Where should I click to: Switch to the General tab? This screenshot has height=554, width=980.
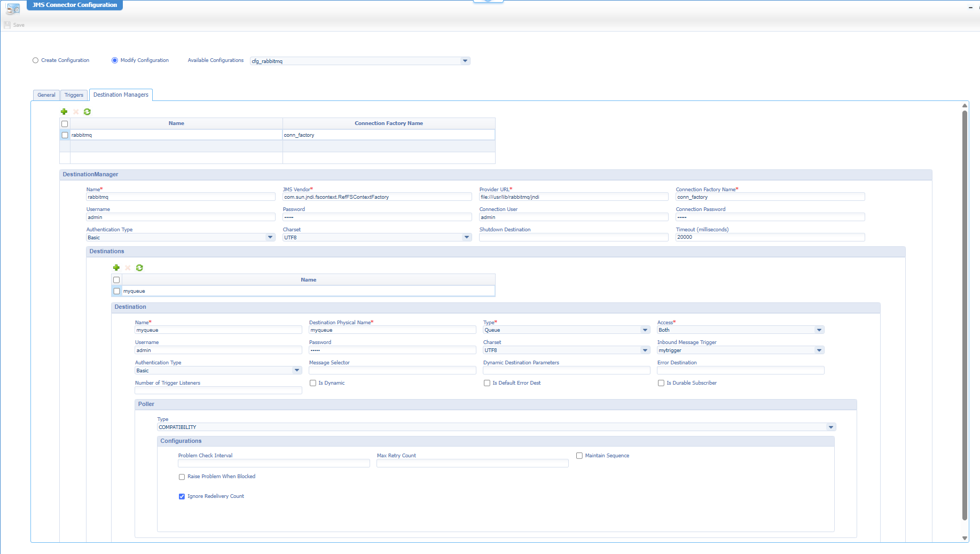pyautogui.click(x=46, y=95)
